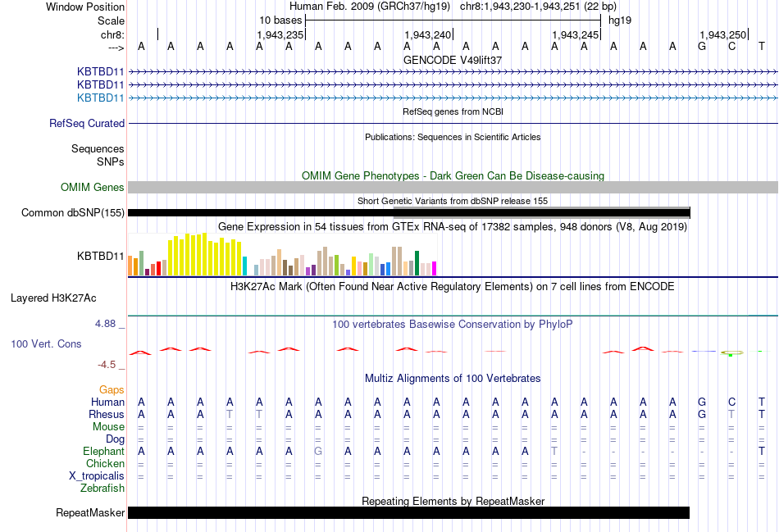Click the 1,943,235 ruler position label

click(280, 34)
